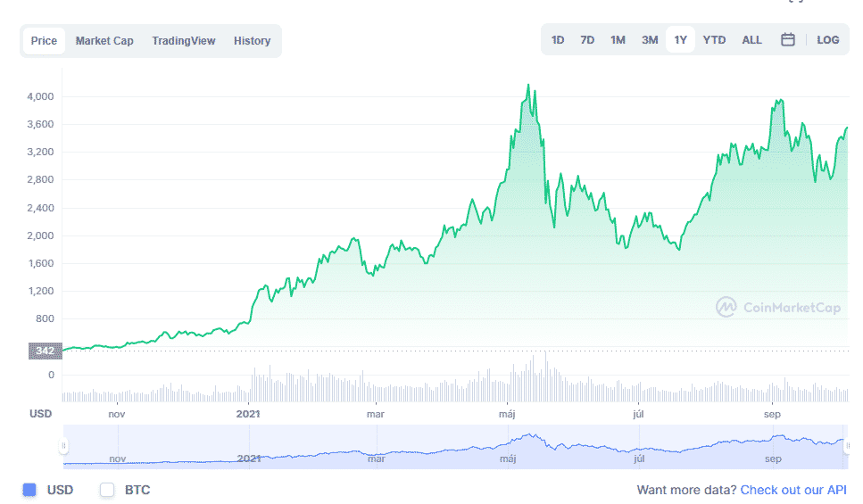Select the Price tab

[x=44, y=41]
